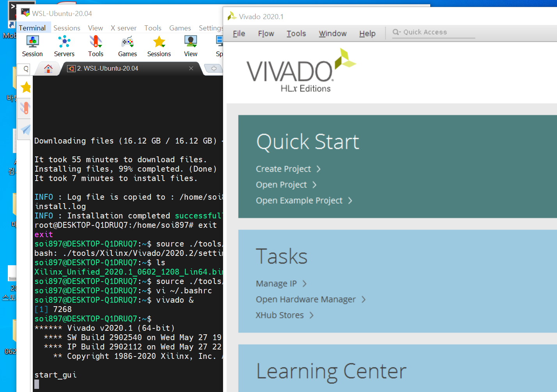Close the WSL-Ubuntu-20.04 terminal tab
Image resolution: width=557 pixels, height=392 pixels.
click(191, 68)
